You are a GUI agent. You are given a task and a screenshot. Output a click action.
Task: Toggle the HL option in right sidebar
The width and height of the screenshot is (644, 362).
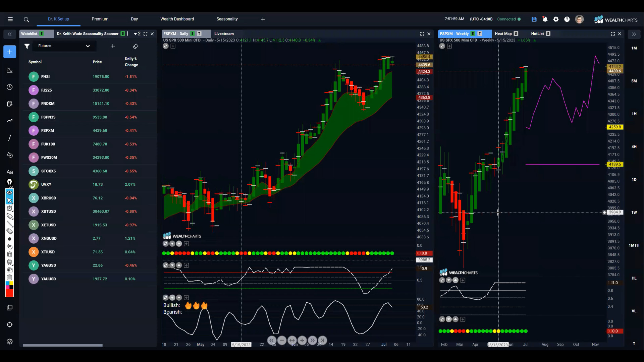pyautogui.click(x=634, y=278)
